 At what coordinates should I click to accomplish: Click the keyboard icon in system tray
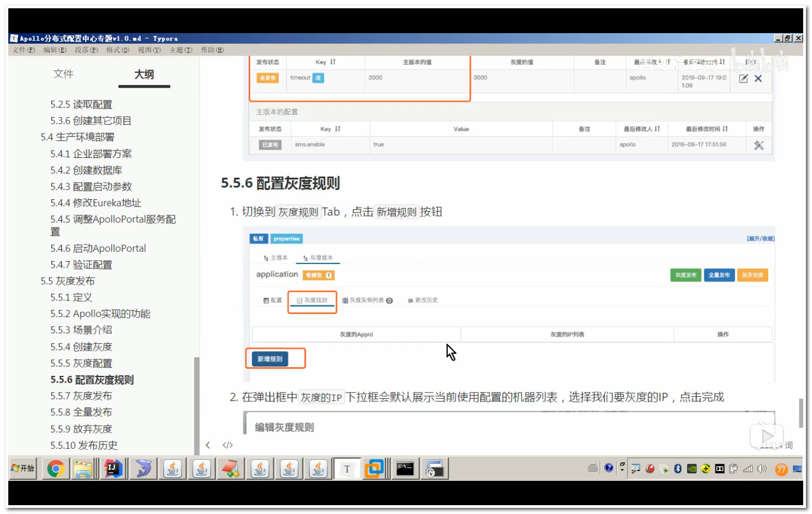[593, 468]
